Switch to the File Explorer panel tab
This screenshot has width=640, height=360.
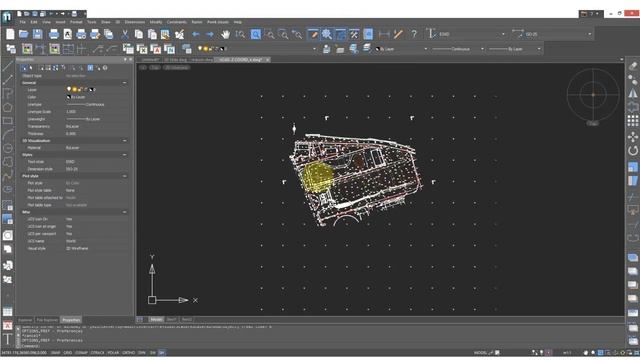click(47, 320)
